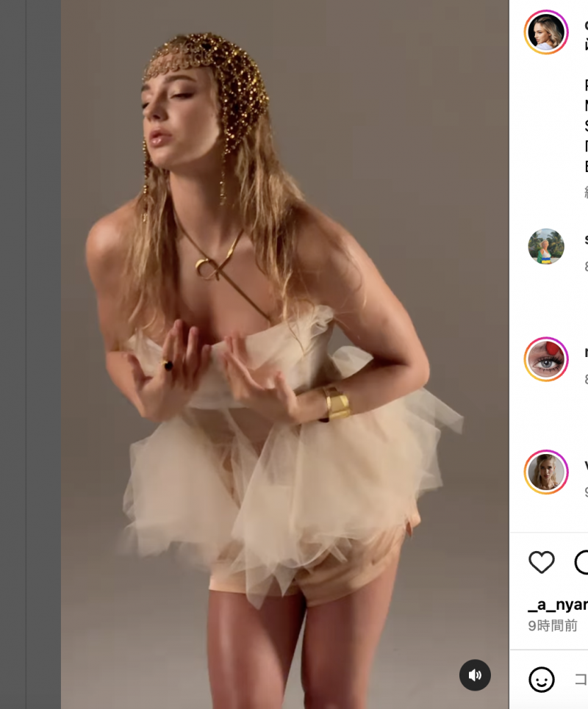Image resolution: width=588 pixels, height=709 pixels.
Task: Toggle video sound with speaker button
Action: [x=475, y=674]
